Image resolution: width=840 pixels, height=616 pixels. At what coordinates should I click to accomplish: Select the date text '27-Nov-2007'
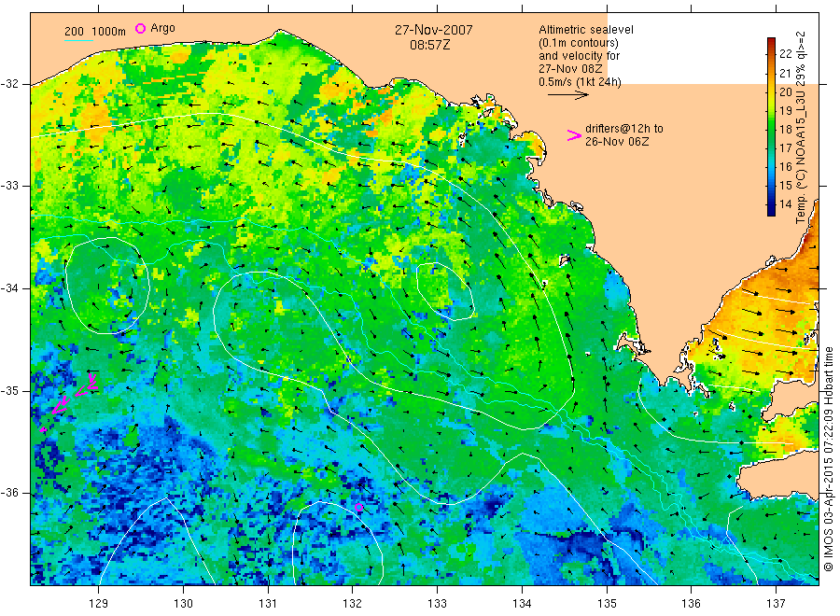click(434, 30)
